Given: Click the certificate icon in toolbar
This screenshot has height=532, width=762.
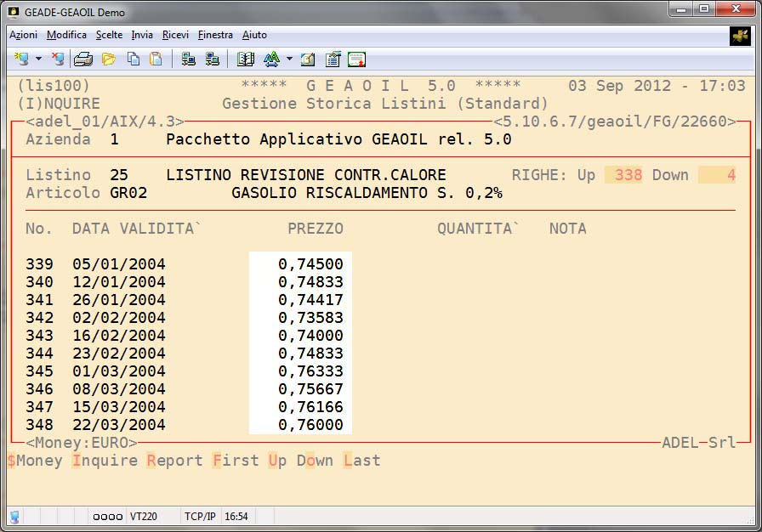Looking at the screenshot, I should (356, 59).
